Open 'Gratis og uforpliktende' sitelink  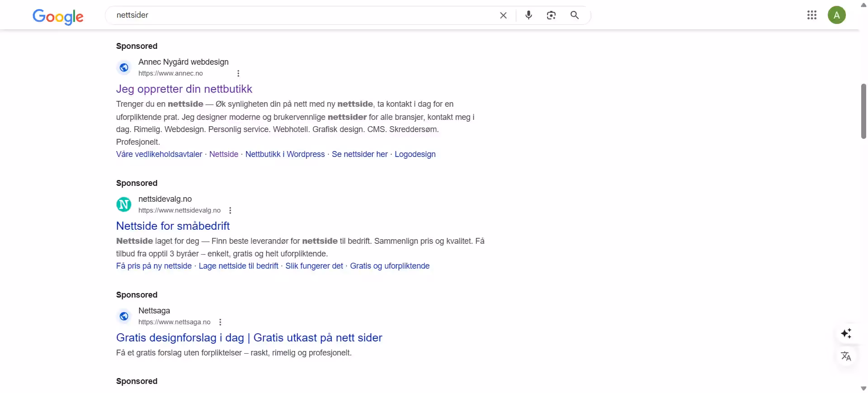click(390, 266)
